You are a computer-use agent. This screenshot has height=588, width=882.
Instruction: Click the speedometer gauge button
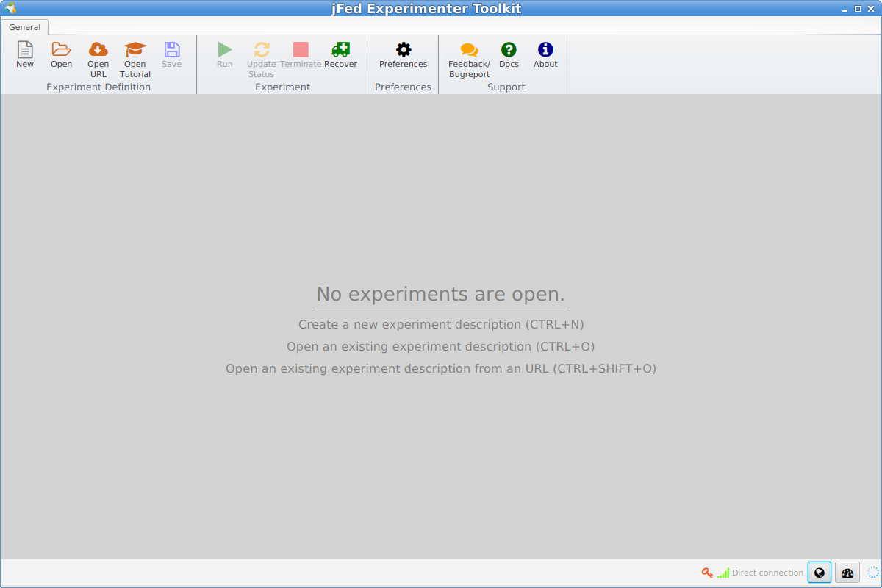(847, 573)
